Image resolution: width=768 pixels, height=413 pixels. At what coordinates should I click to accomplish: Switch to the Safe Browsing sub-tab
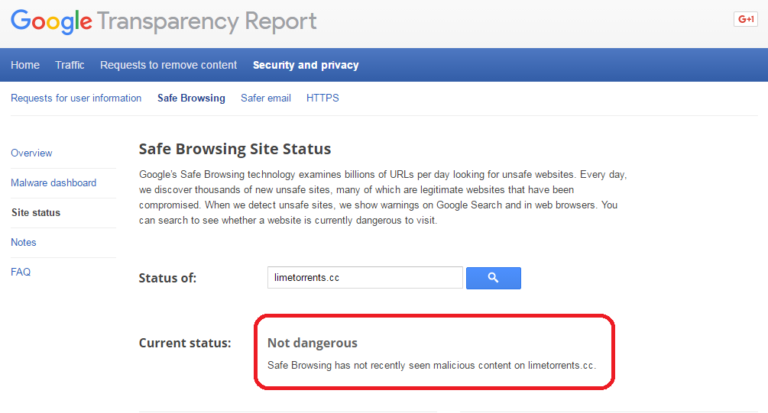tap(191, 98)
